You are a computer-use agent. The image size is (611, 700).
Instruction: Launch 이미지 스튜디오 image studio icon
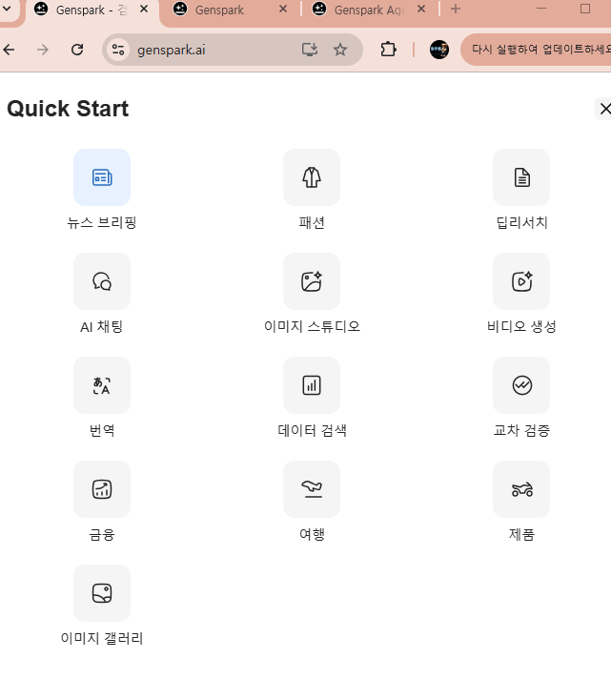coord(312,281)
